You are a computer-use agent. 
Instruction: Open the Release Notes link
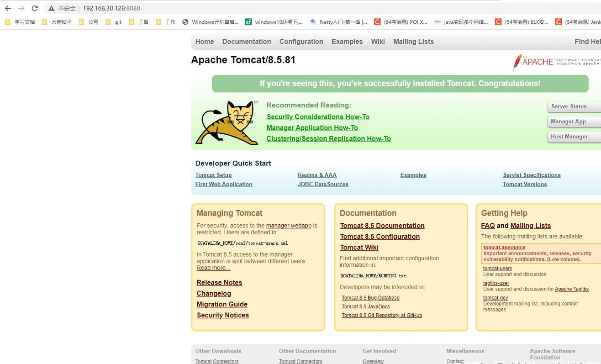tap(220, 283)
